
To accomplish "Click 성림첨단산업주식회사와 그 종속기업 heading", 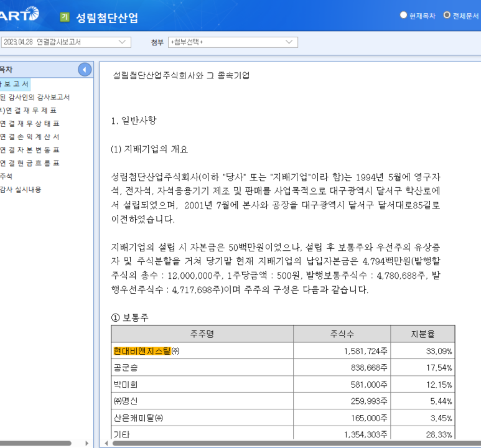I will click(x=181, y=75).
